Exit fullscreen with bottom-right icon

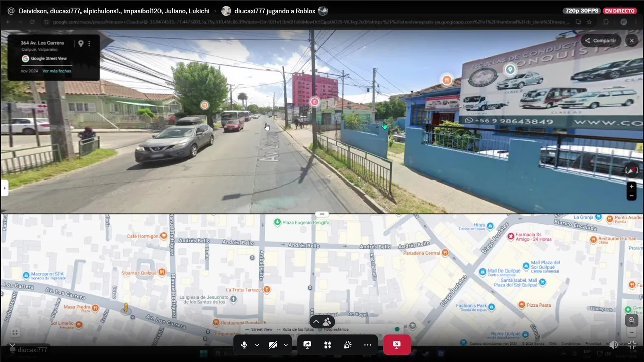(x=632, y=345)
